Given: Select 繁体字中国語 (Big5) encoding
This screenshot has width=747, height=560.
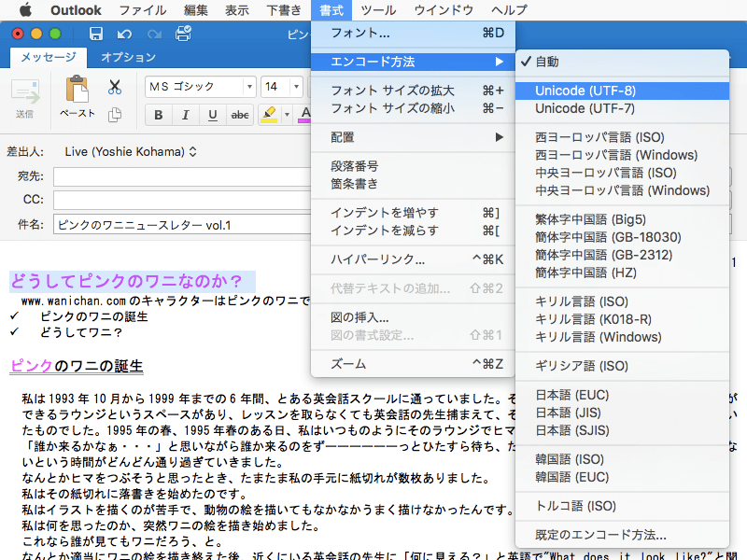Looking at the screenshot, I should pos(622,219).
